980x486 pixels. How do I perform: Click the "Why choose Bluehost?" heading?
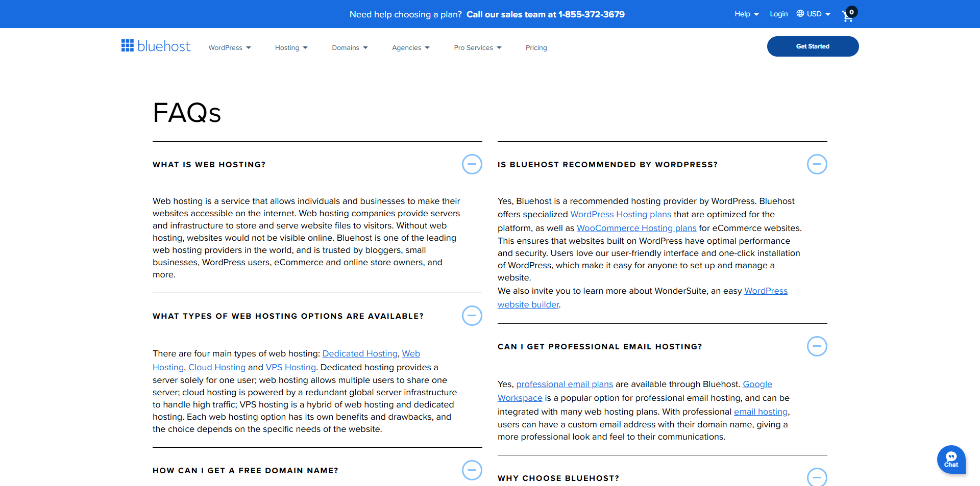coord(558,478)
